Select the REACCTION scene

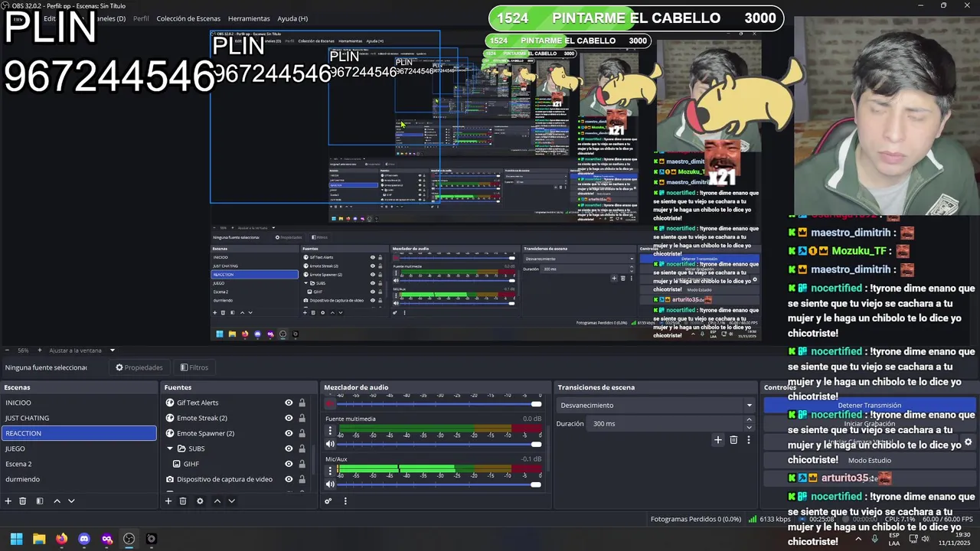tap(78, 433)
